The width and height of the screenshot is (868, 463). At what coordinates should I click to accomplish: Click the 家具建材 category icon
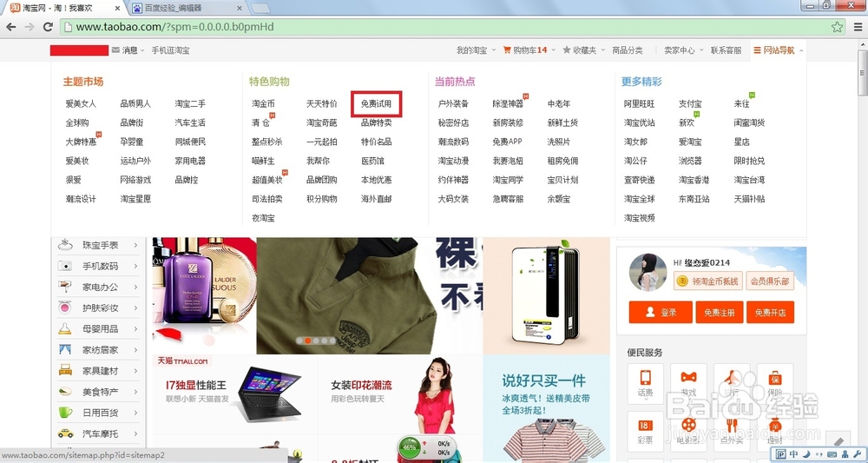[x=65, y=371]
